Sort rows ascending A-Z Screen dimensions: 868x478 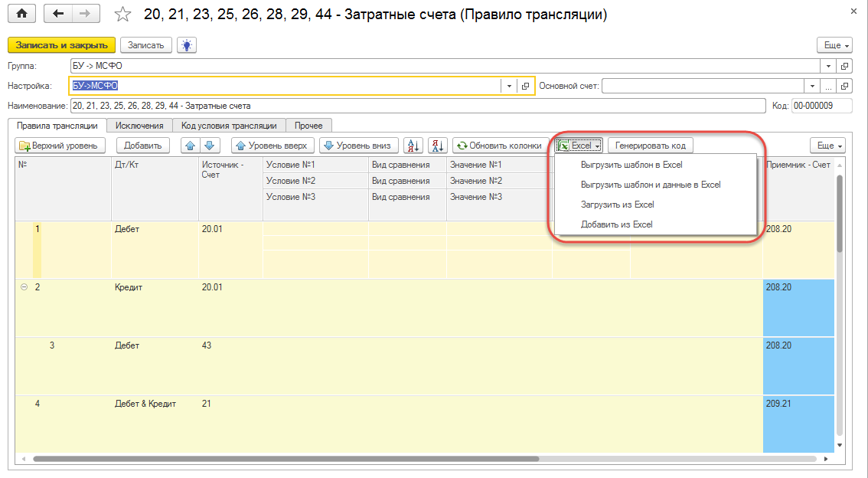[x=413, y=146]
